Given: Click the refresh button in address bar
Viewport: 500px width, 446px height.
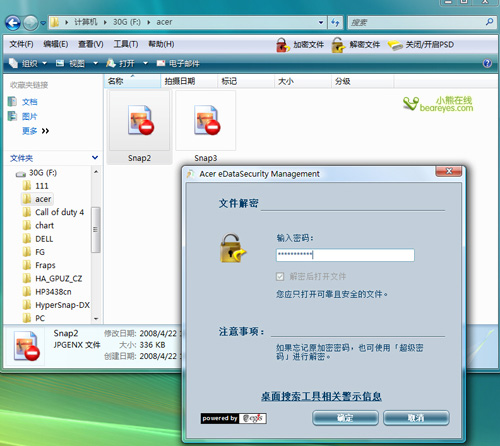Looking at the screenshot, I should [335, 22].
